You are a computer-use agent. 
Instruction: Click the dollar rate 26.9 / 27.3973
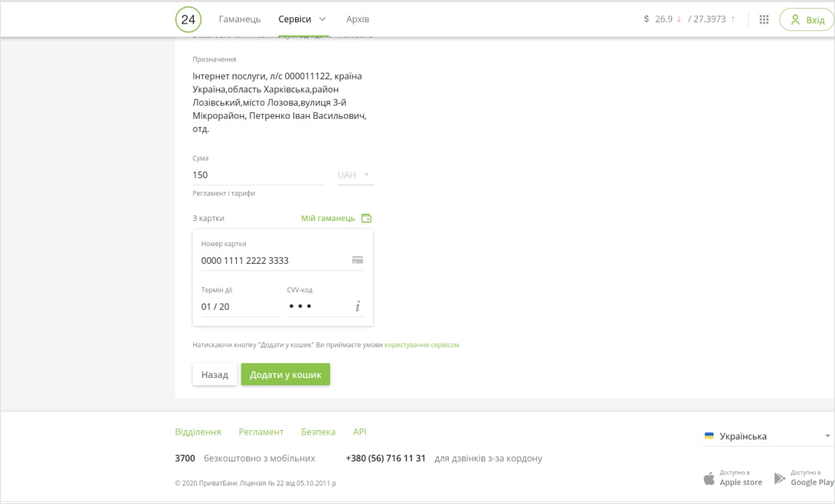(690, 19)
